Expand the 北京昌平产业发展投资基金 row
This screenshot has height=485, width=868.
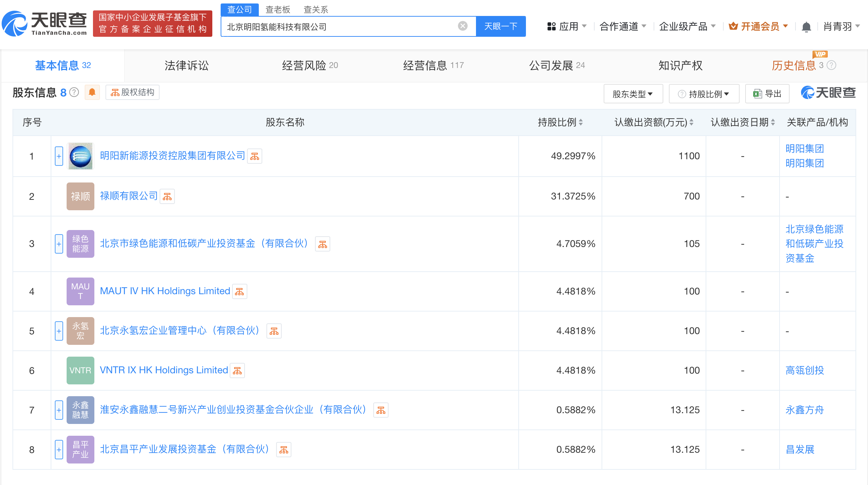59,450
